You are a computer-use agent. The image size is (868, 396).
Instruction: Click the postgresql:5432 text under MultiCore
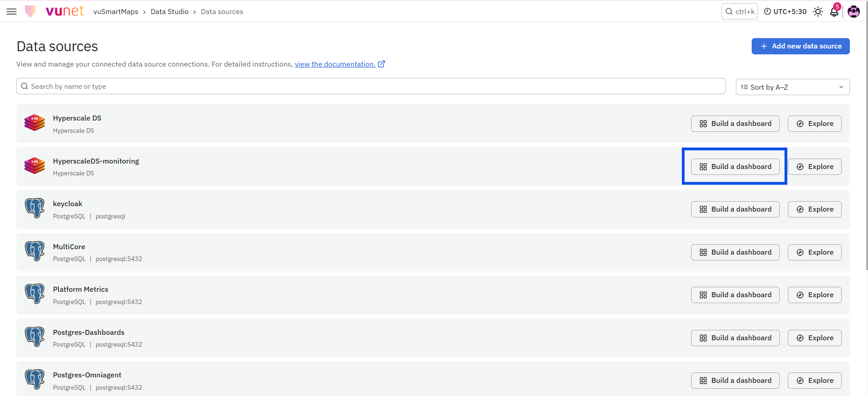119,259
